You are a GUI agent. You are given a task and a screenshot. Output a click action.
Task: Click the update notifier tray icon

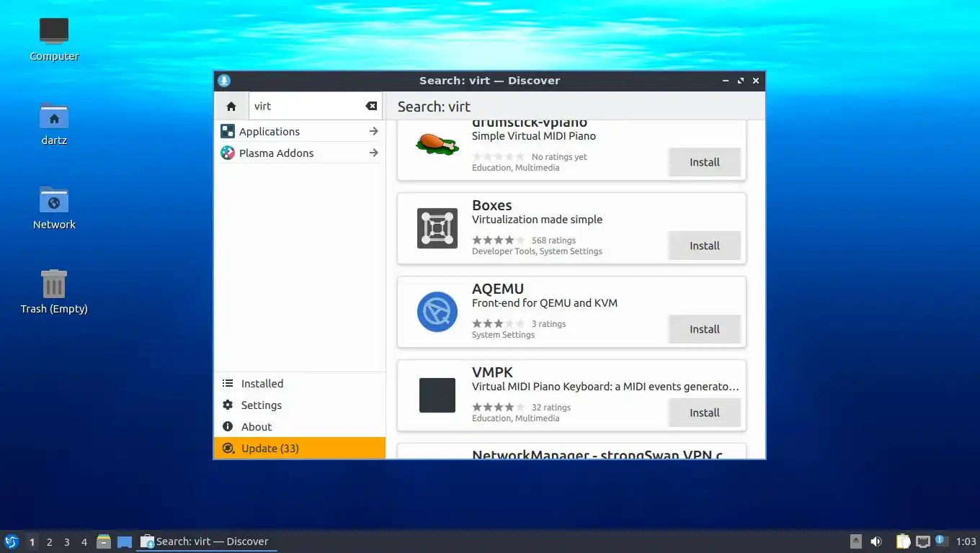pyautogui.click(x=940, y=540)
